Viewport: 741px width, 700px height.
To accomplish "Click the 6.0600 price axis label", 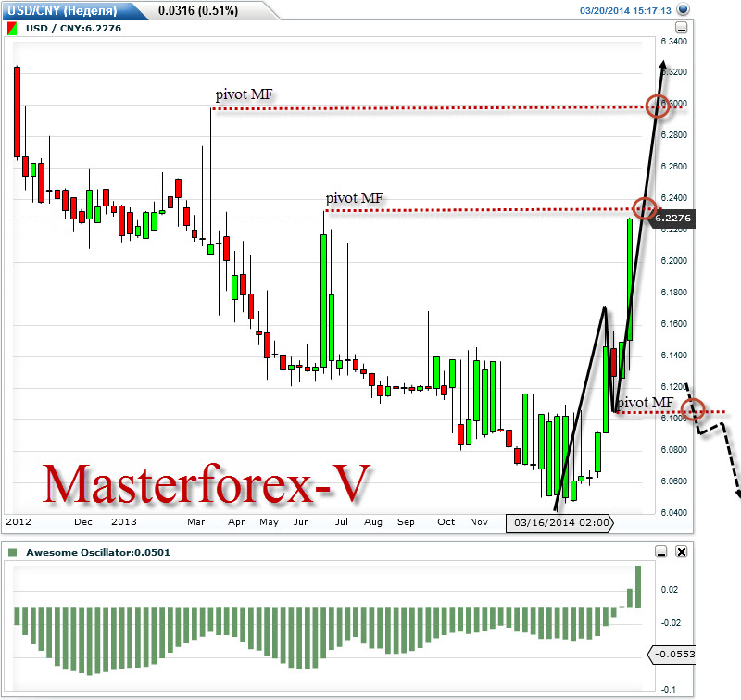I will click(x=674, y=481).
